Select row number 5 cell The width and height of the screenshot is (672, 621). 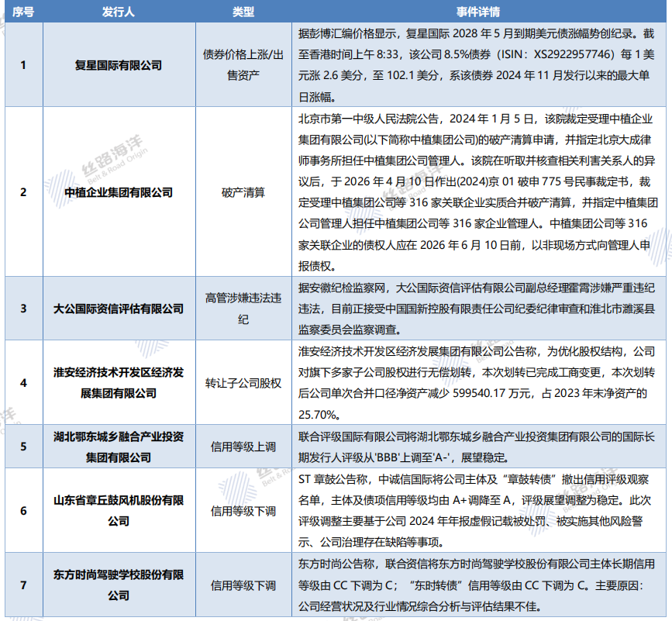[22, 447]
